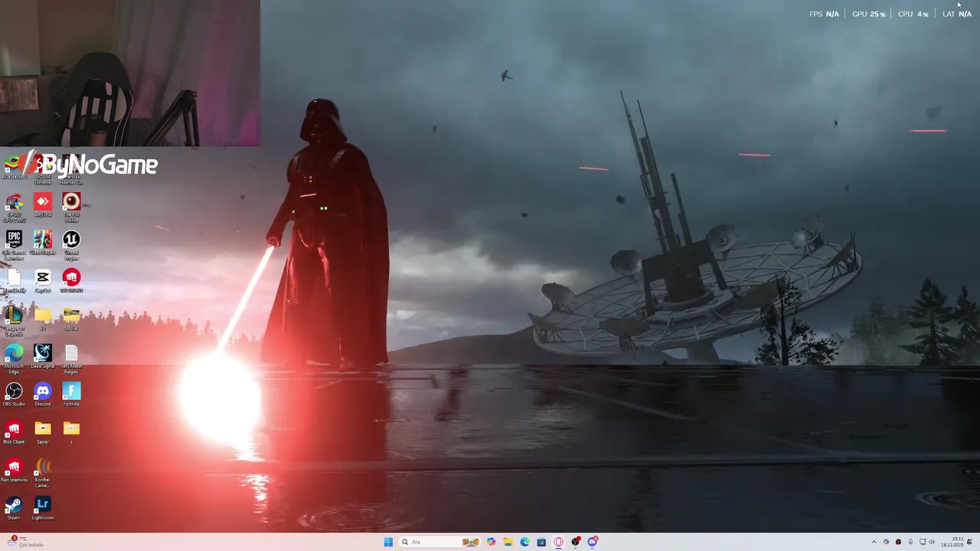The image size is (980, 551).
Task: Select the Steam desktop shortcut
Action: pos(14,508)
